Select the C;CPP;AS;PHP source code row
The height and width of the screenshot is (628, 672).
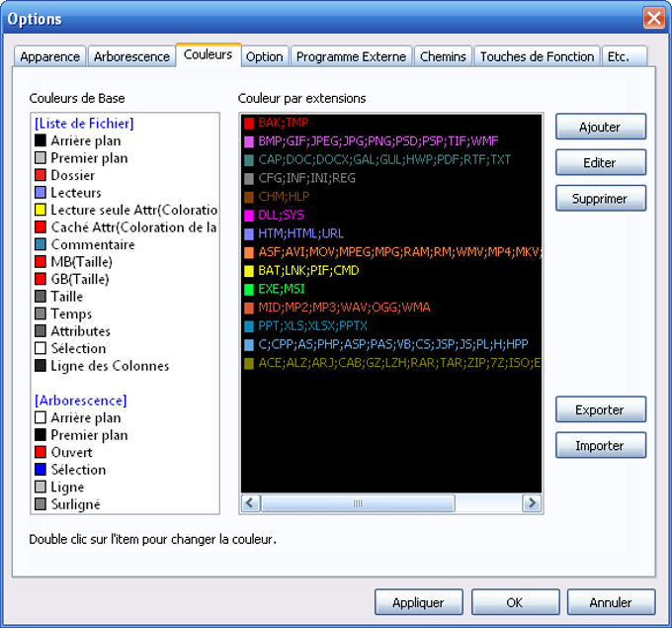391,344
